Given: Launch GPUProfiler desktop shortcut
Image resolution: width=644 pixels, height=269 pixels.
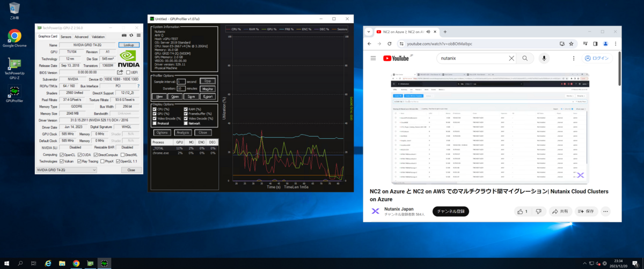Looking at the screenshot, I should point(14,94).
